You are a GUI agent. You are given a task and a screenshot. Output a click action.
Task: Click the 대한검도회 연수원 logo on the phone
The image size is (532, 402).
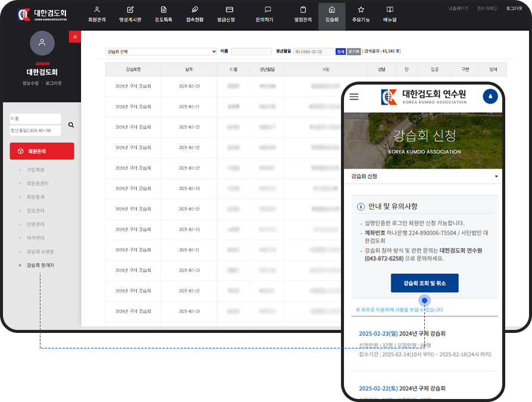point(424,96)
